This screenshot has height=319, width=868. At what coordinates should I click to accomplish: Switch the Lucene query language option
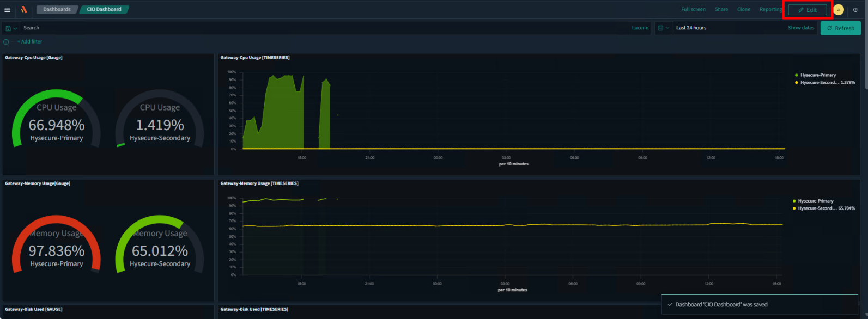(640, 28)
